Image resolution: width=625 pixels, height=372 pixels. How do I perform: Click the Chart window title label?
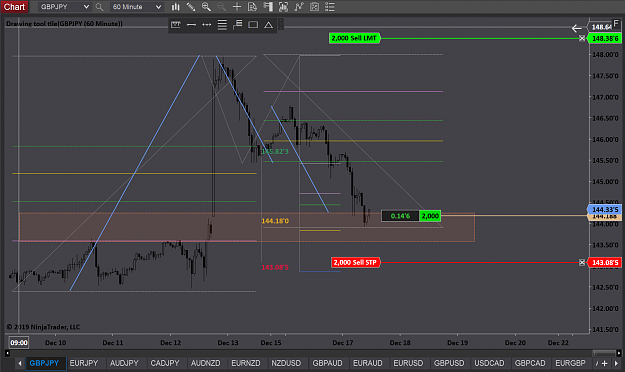click(x=14, y=7)
